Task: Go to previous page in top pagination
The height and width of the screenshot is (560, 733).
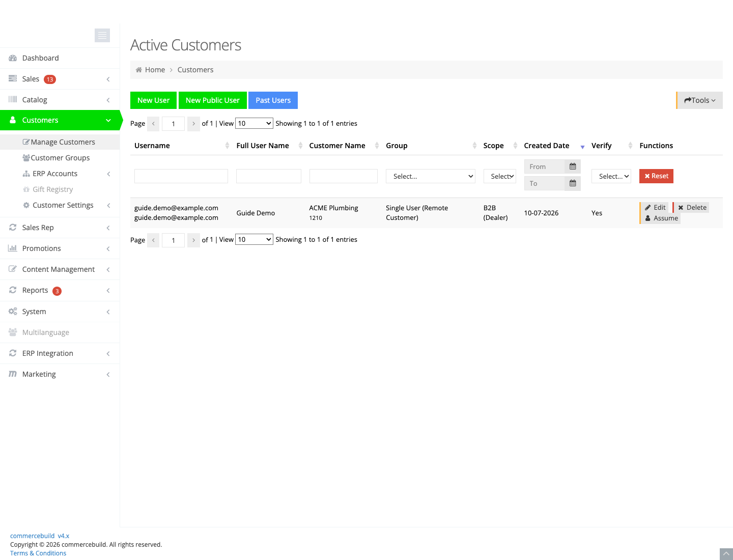Action: [x=153, y=124]
